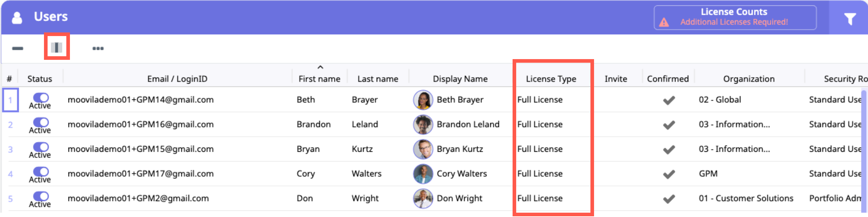Click Don Wright's confirmed checkmark

[x=669, y=199]
